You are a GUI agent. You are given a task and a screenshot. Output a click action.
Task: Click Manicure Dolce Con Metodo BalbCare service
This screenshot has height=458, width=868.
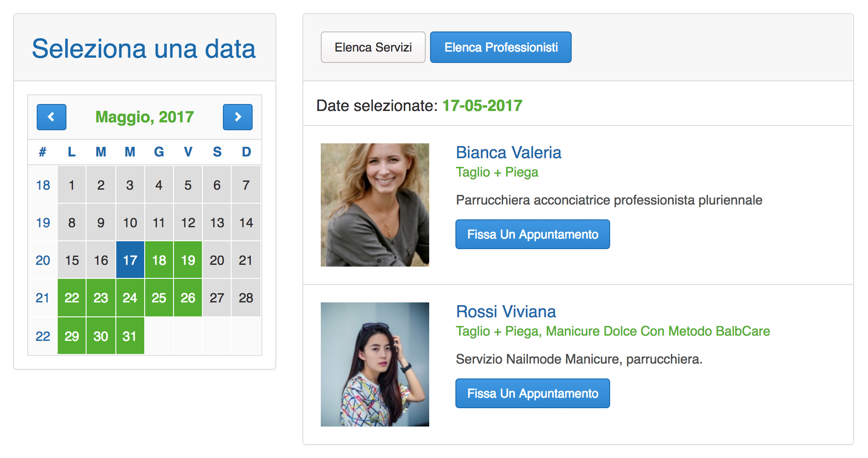tap(658, 331)
